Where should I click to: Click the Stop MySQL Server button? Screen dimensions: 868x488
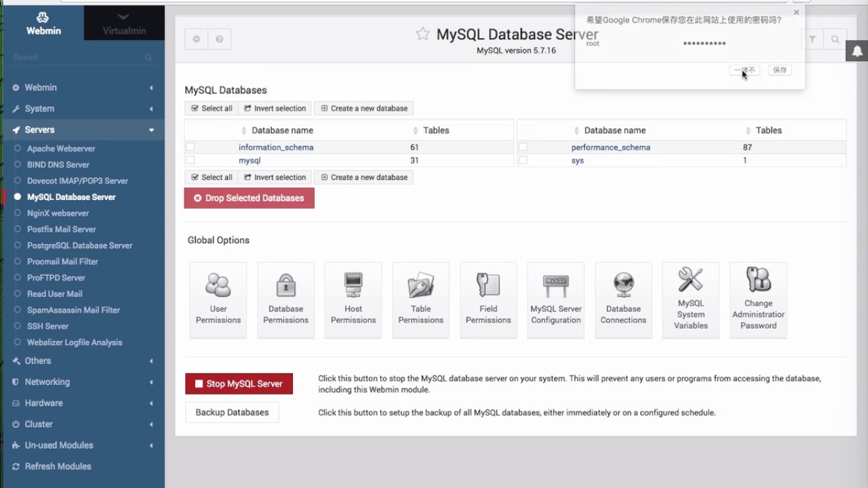pos(239,384)
